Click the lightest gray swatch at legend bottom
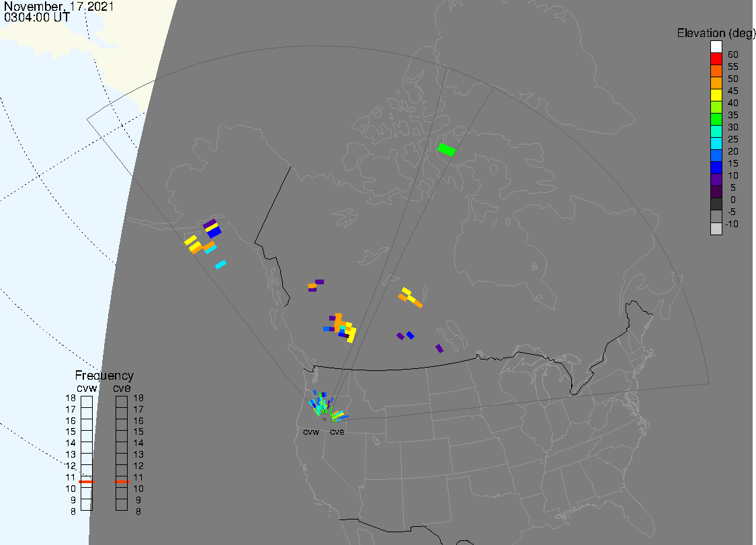This screenshot has width=756, height=545. [716, 228]
